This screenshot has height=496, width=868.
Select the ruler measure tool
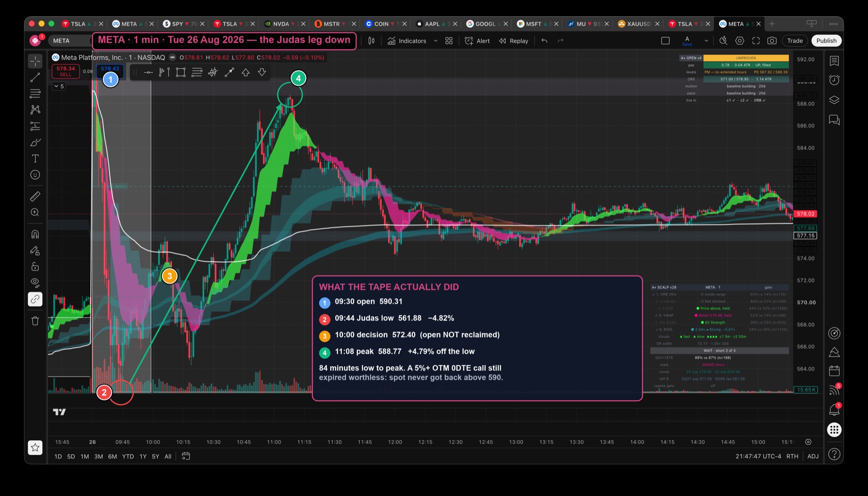pos(35,196)
